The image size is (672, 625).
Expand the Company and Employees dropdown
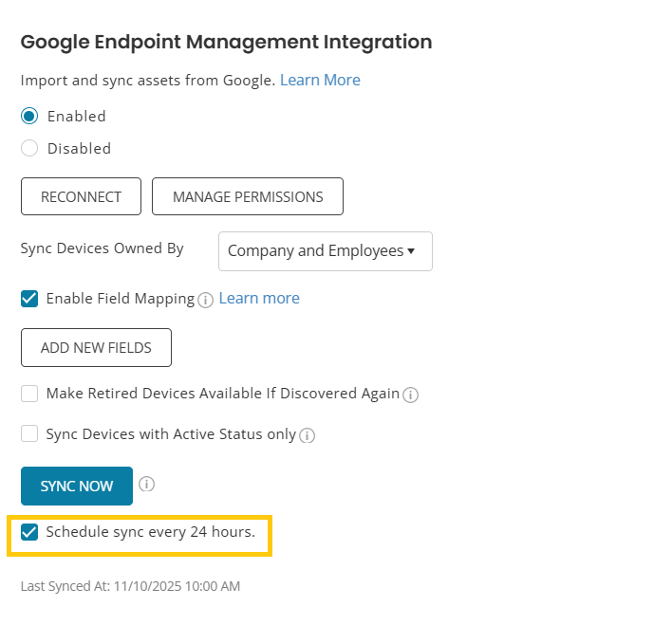click(x=325, y=251)
